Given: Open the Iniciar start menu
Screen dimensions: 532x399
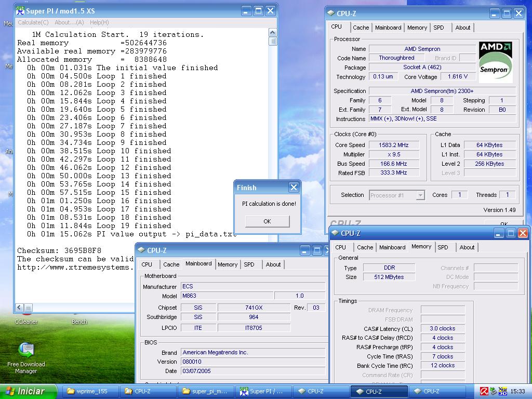Looking at the screenshot, I should [x=28, y=391].
